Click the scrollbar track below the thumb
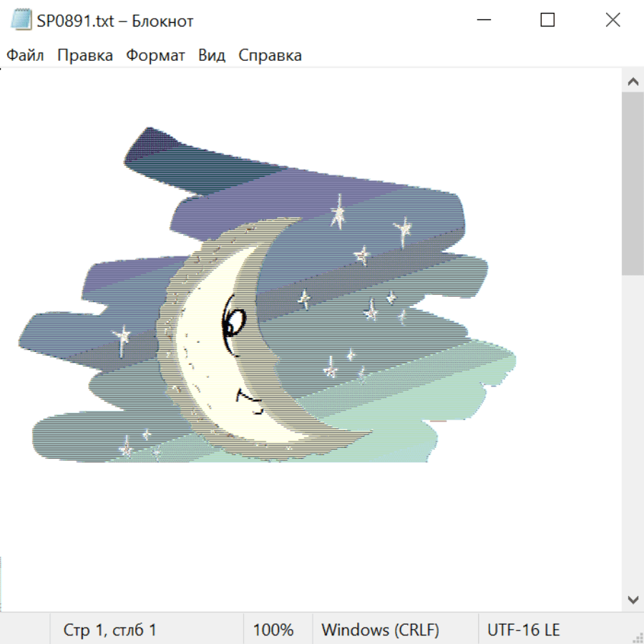Image resolution: width=644 pixels, height=644 pixels. [x=633, y=429]
